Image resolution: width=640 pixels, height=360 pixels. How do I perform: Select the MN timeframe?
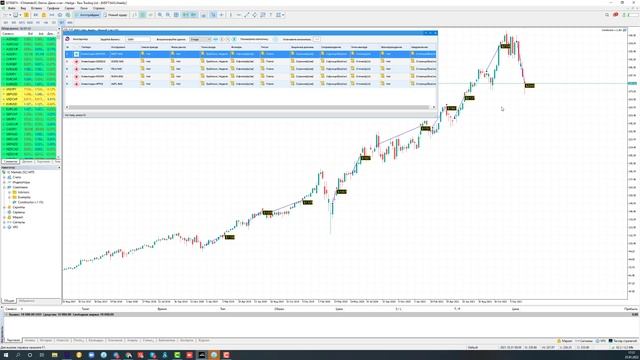click(70, 23)
